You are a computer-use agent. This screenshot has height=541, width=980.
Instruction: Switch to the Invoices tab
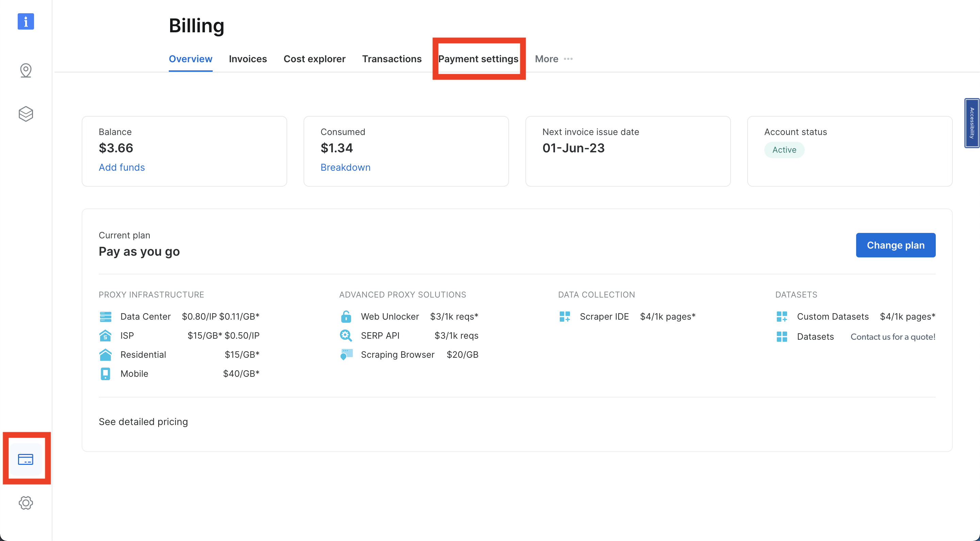[248, 59]
